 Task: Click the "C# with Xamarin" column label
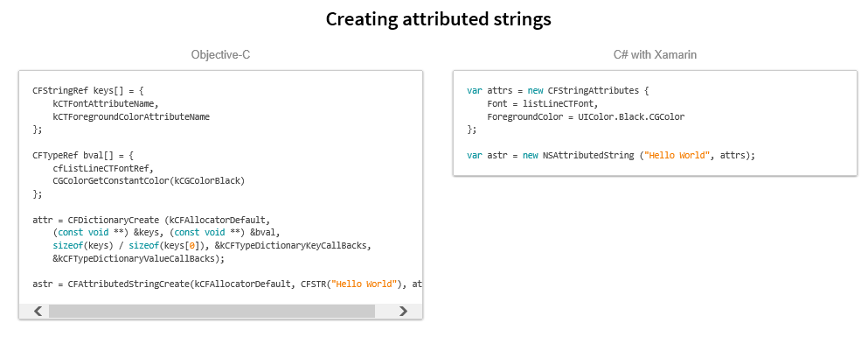pyautogui.click(x=655, y=55)
